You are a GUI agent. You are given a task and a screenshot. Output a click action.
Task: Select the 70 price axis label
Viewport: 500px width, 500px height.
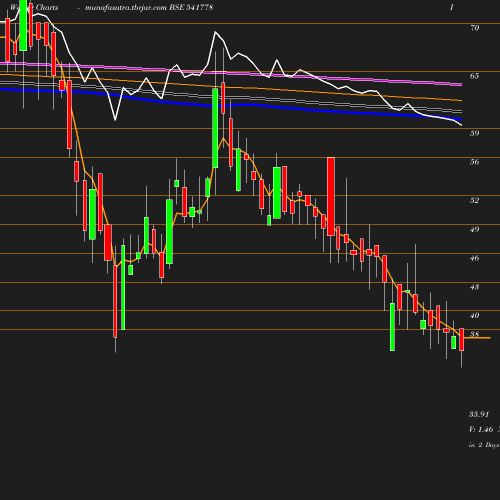[475, 28]
